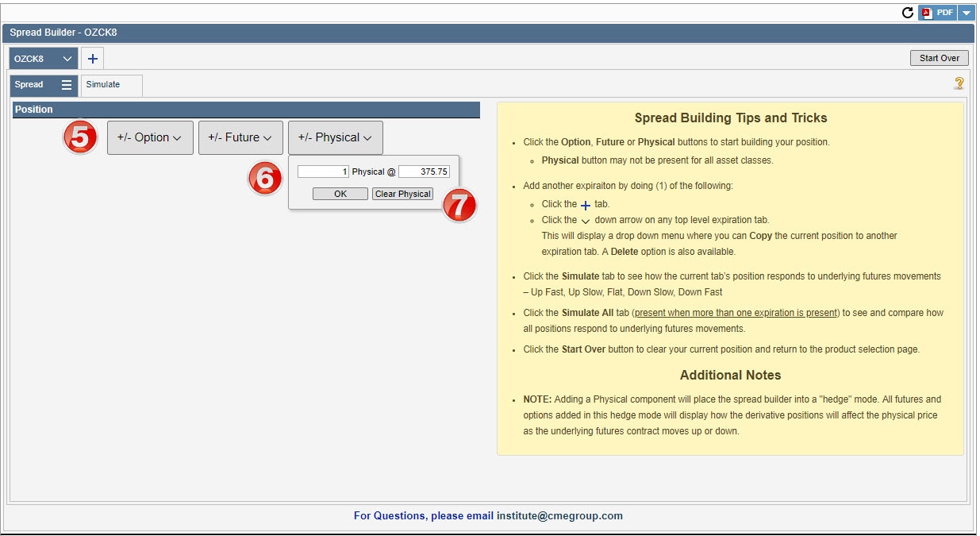Click the help question mark icon
The height and width of the screenshot is (536, 980).
coord(959,83)
